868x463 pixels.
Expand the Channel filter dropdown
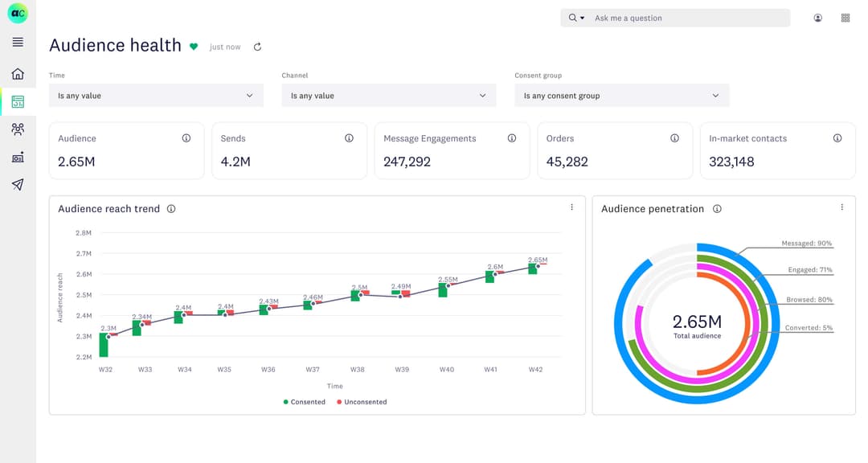389,95
